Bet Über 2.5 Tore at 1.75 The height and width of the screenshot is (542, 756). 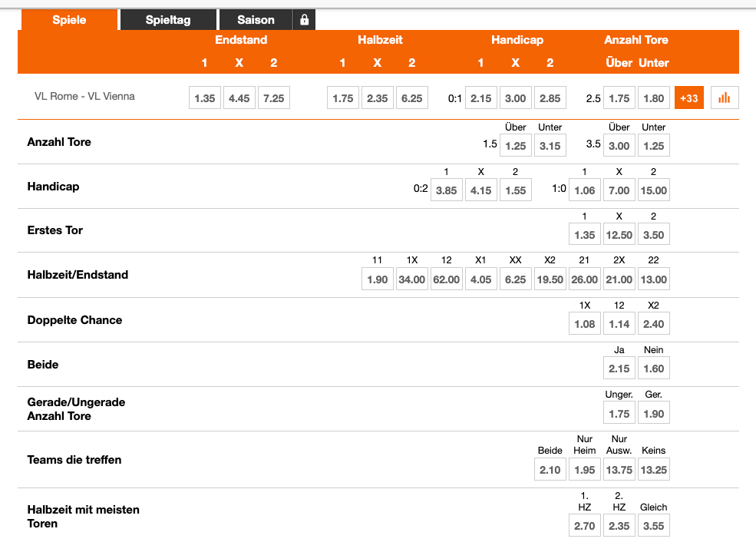click(619, 97)
